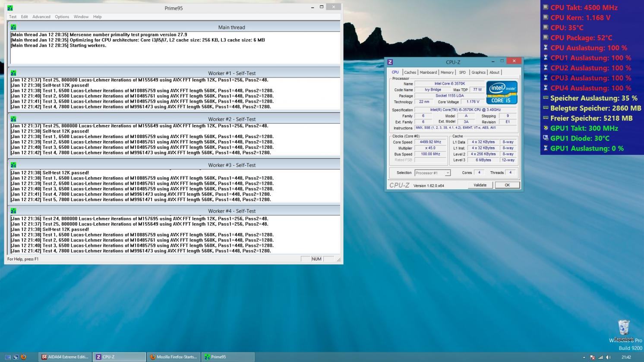644x362 pixels.
Task: Click the hourglass icon beside CPU1 Auslastung
Action: (546, 57)
